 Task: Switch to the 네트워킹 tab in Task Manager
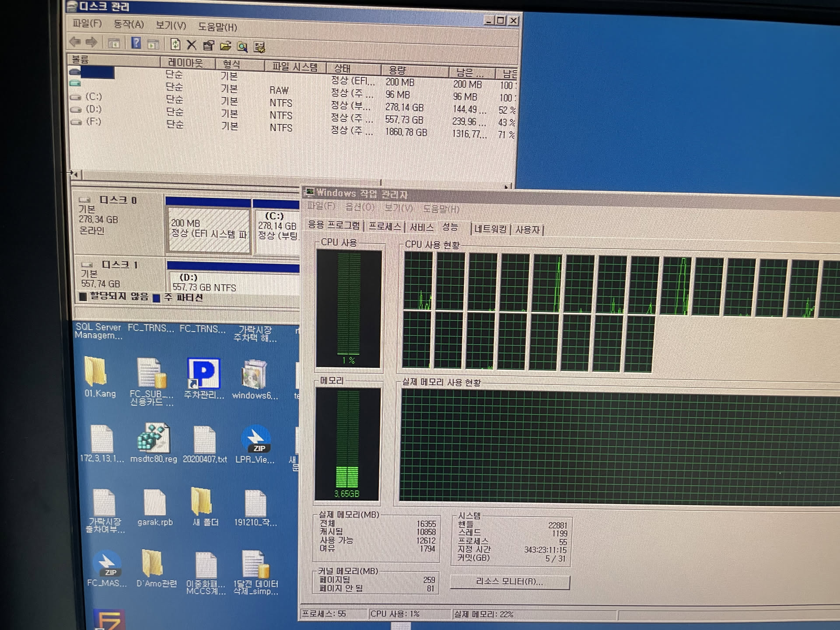pyautogui.click(x=490, y=229)
